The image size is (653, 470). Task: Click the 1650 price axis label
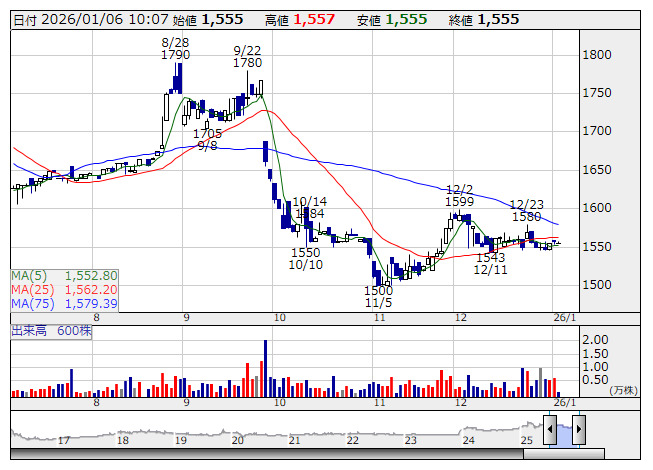coord(597,170)
